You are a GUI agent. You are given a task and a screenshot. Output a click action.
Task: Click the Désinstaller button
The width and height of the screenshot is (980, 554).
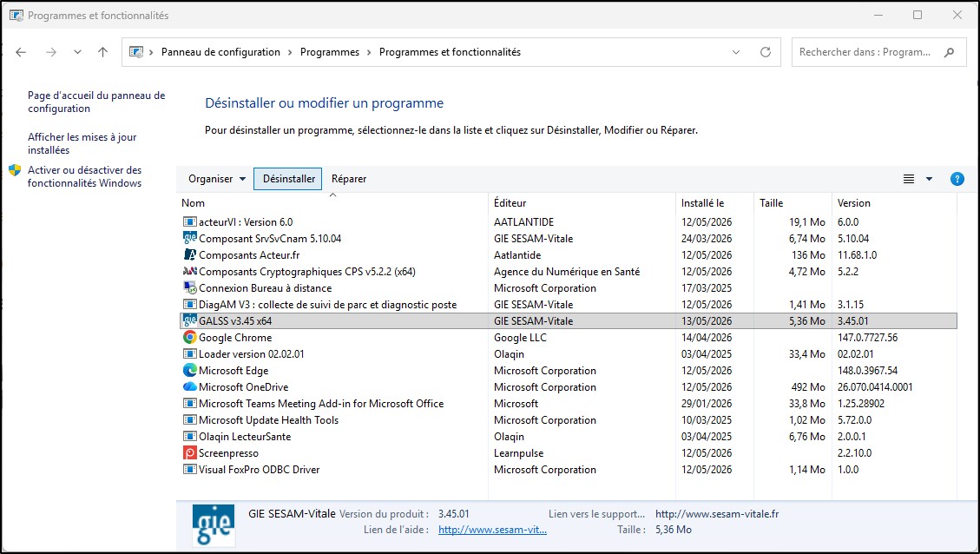[x=288, y=179]
